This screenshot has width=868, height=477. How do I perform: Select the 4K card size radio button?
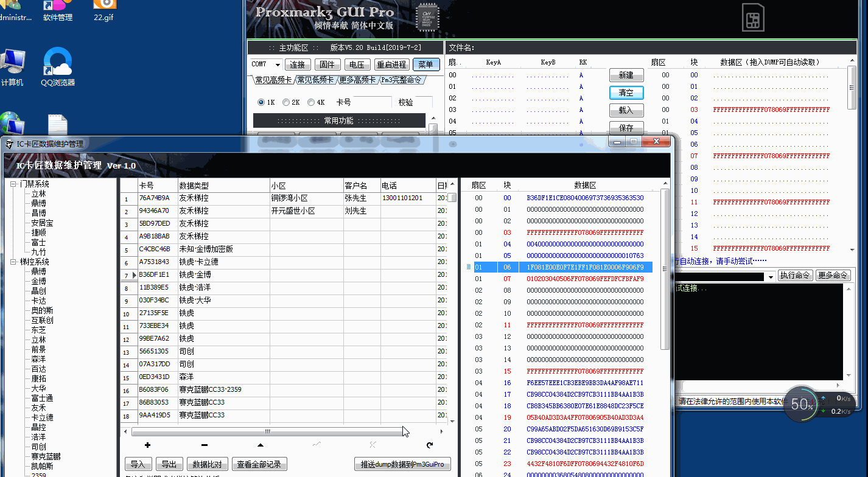(311, 102)
